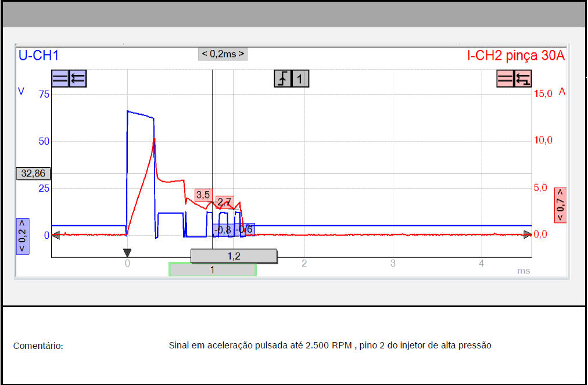Click the red CH2 horizontal lines icon
This screenshot has height=385, width=588.
coord(505,78)
